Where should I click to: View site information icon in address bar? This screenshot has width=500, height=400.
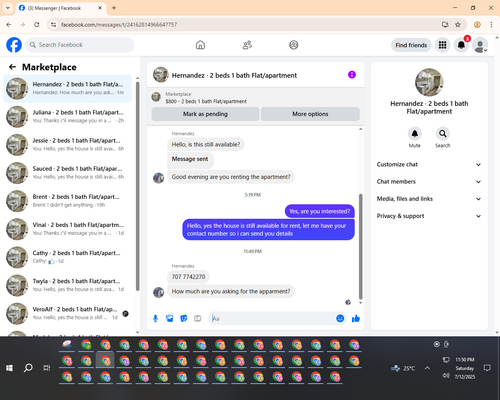click(53, 25)
